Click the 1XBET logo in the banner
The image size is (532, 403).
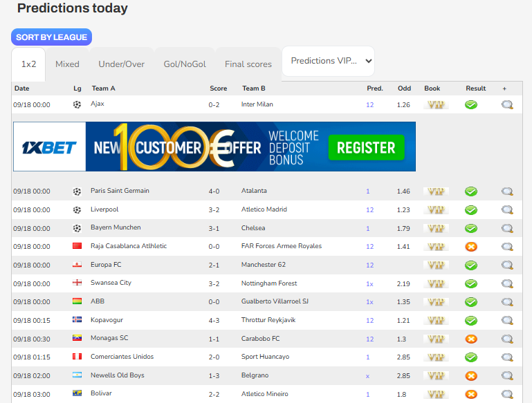(49, 147)
